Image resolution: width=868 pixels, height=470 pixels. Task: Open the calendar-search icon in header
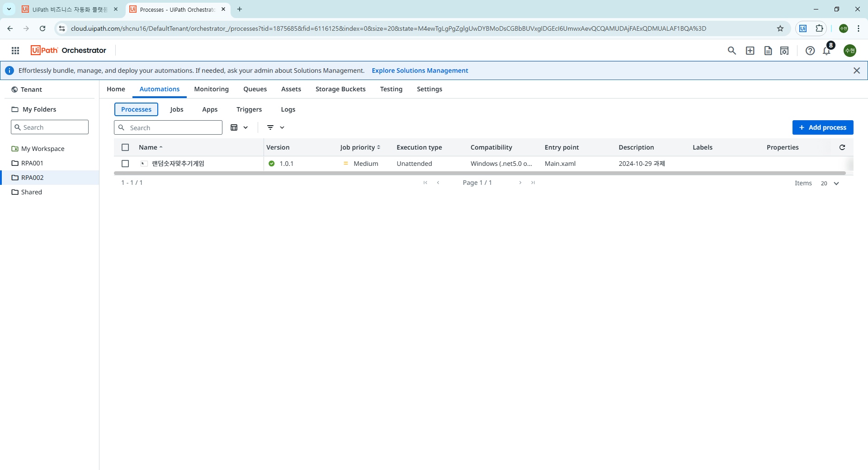784,51
